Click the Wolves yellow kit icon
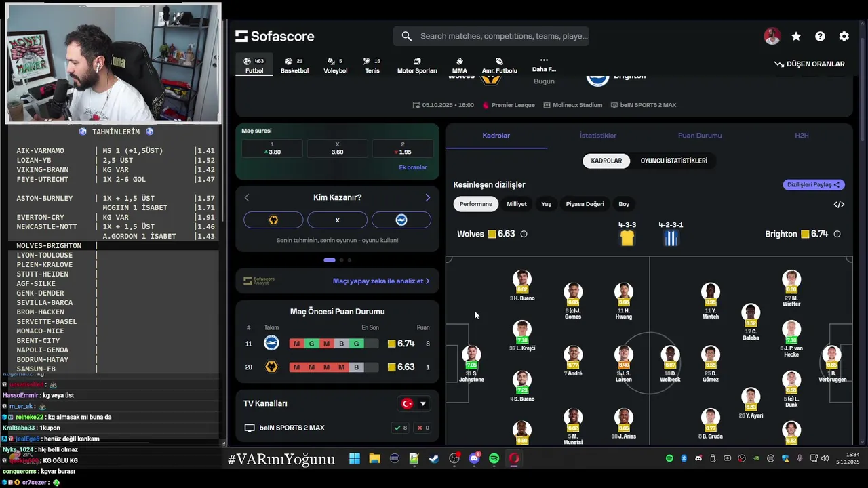Image resolution: width=868 pixels, height=488 pixels. 627,238
